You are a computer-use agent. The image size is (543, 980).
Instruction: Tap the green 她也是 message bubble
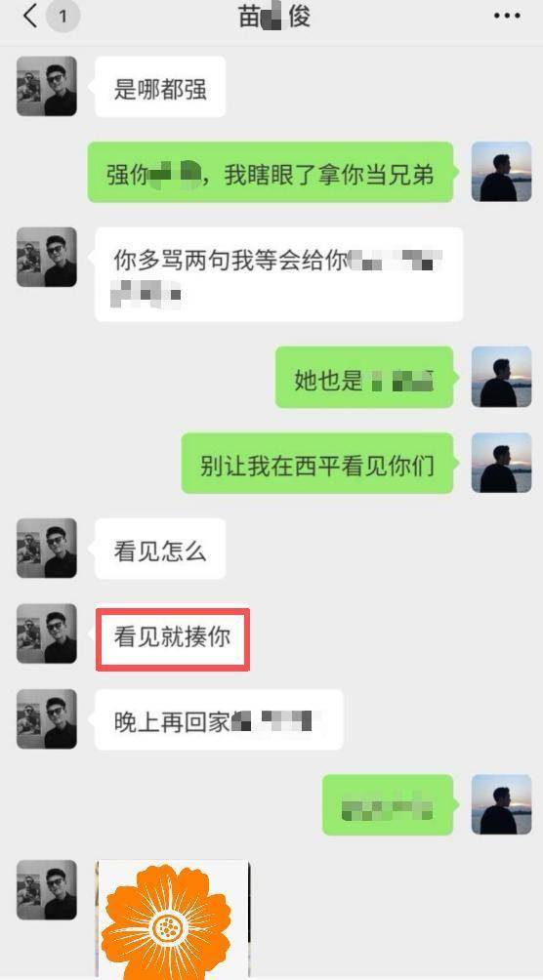click(x=364, y=377)
